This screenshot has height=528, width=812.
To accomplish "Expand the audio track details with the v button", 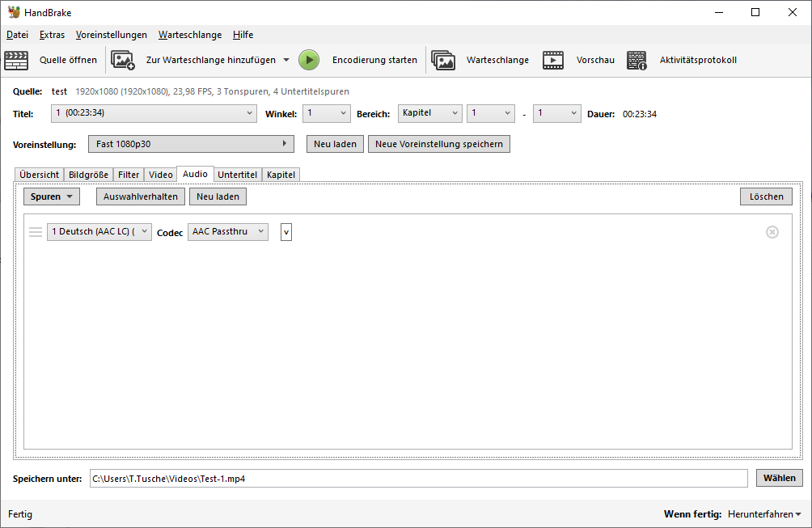I will (286, 232).
